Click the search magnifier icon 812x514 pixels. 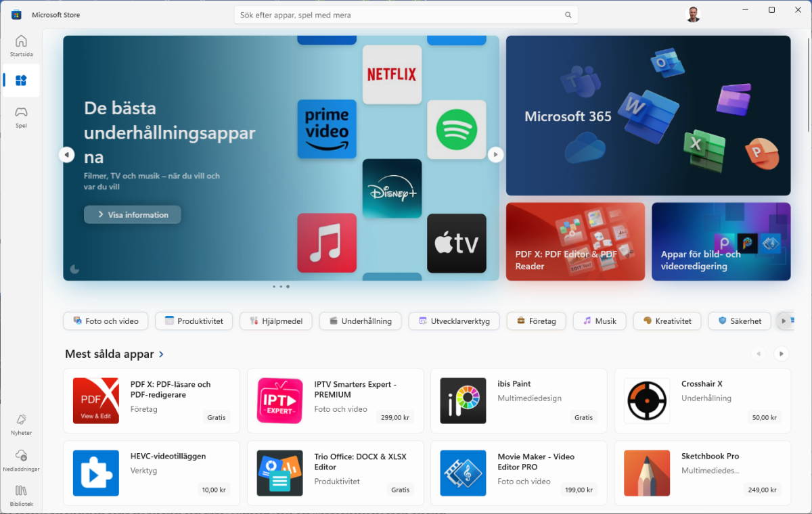pyautogui.click(x=568, y=14)
